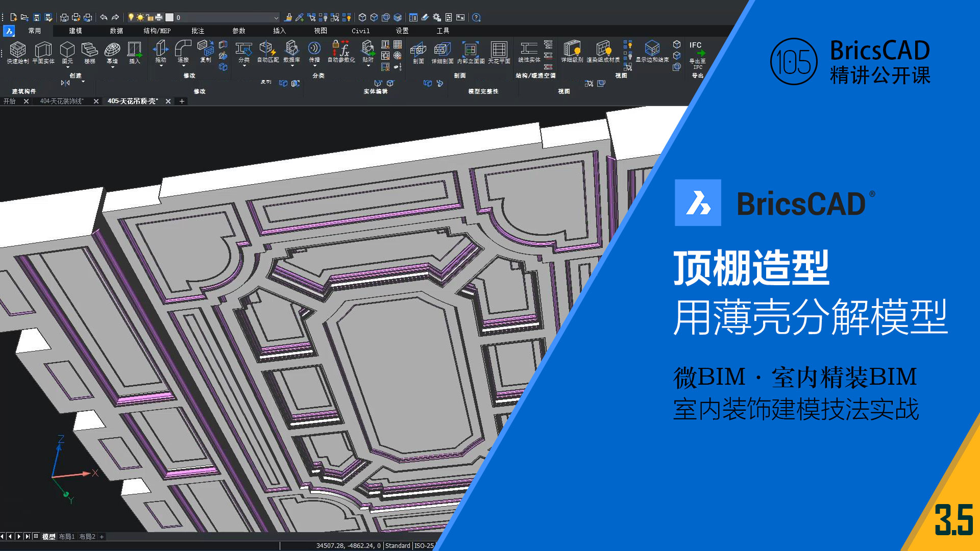
Task: Switch to 布局1 layout tab
Action: [x=66, y=537]
